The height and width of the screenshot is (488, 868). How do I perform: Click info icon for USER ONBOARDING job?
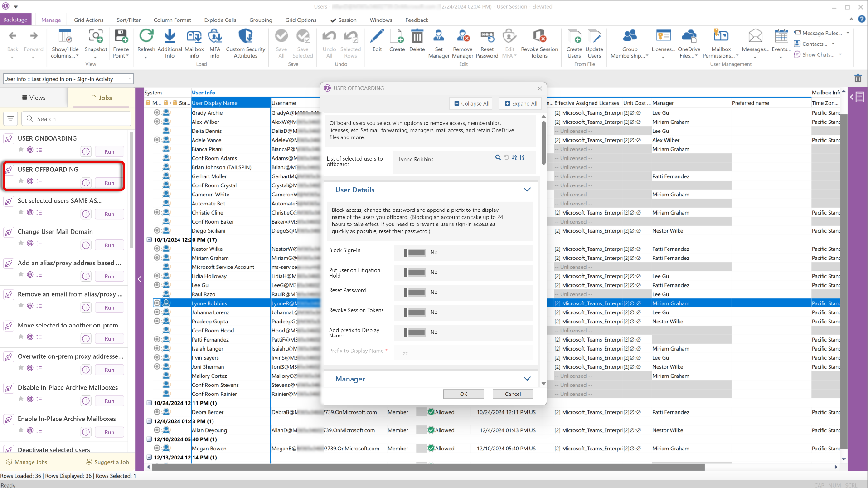tap(86, 152)
